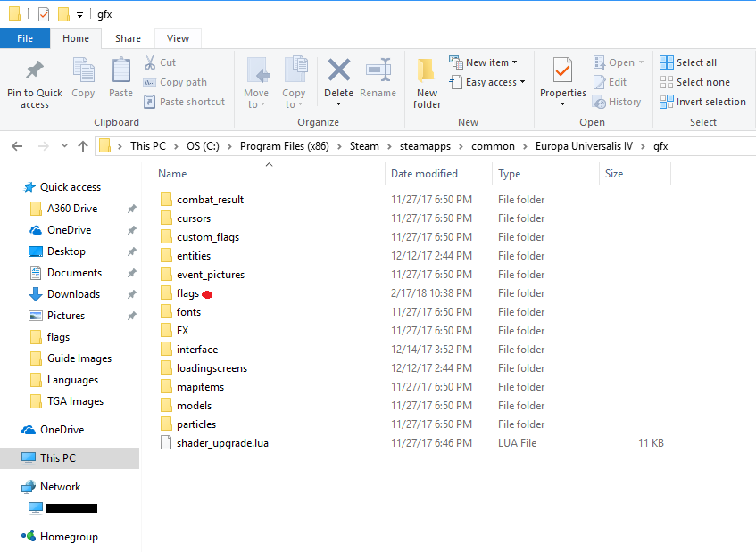Switch to the Home ribbon tab
The image size is (756, 552).
pyautogui.click(x=76, y=38)
